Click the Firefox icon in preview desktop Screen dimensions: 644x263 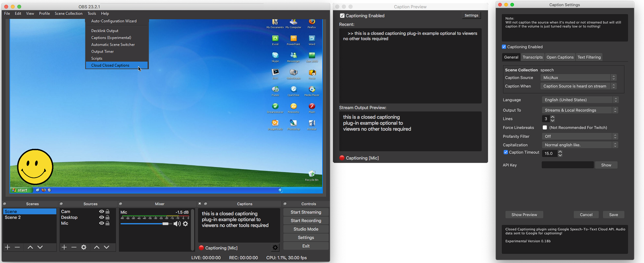tap(312, 23)
